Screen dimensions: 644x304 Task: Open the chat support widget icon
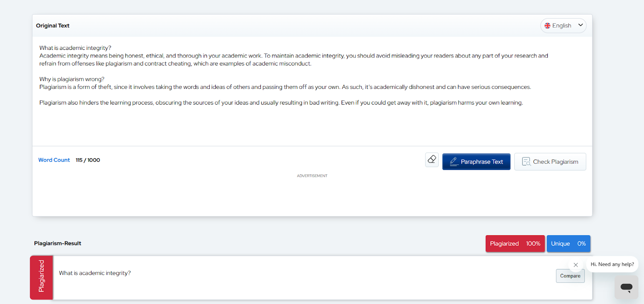click(x=626, y=287)
